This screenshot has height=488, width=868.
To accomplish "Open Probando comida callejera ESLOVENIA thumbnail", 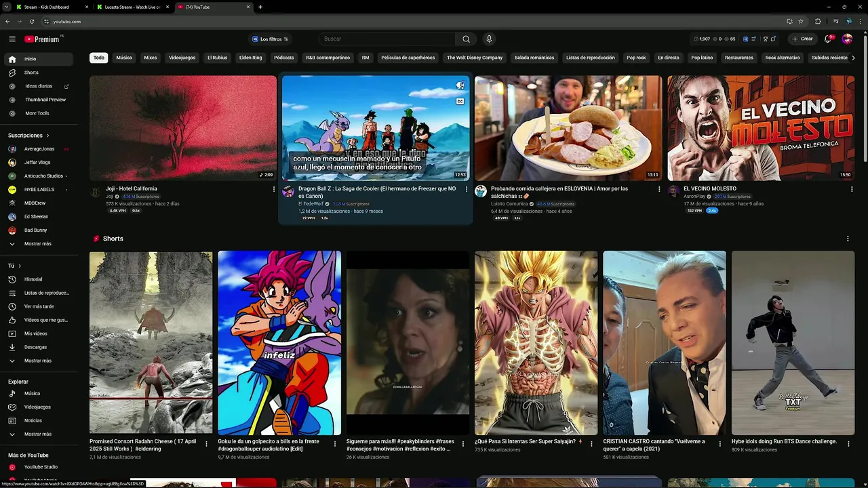I will click(x=568, y=128).
